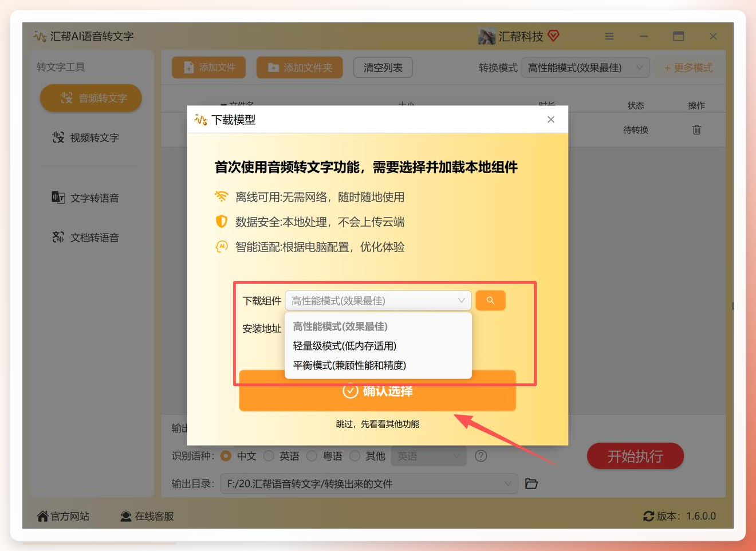This screenshot has width=756, height=551.
Task: Expand the 下载组件 combo box
Action: click(378, 301)
